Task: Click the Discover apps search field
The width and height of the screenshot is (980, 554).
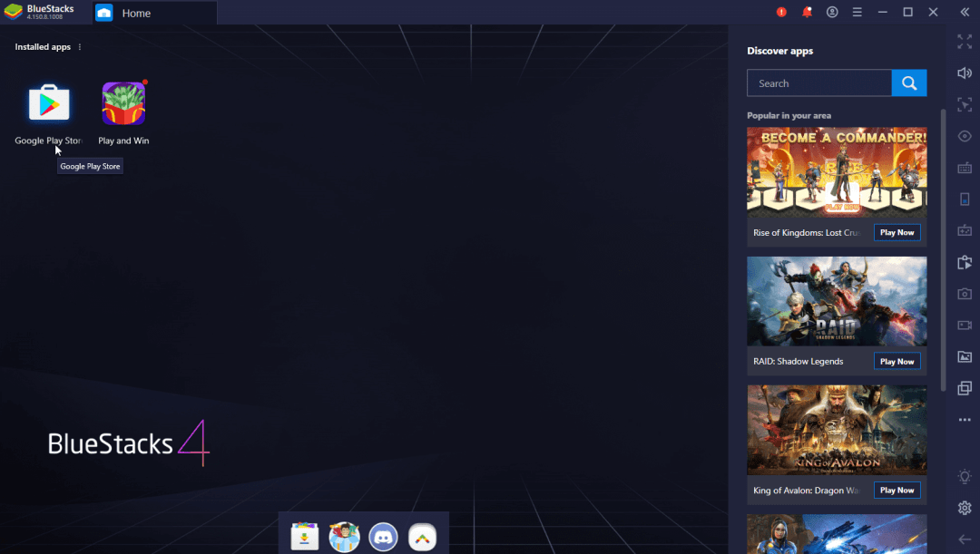Action: coord(818,83)
